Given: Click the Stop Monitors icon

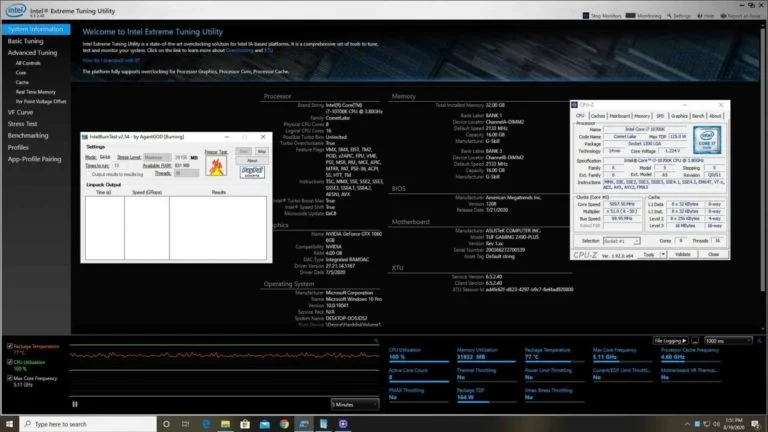Looking at the screenshot, I should (586, 16).
